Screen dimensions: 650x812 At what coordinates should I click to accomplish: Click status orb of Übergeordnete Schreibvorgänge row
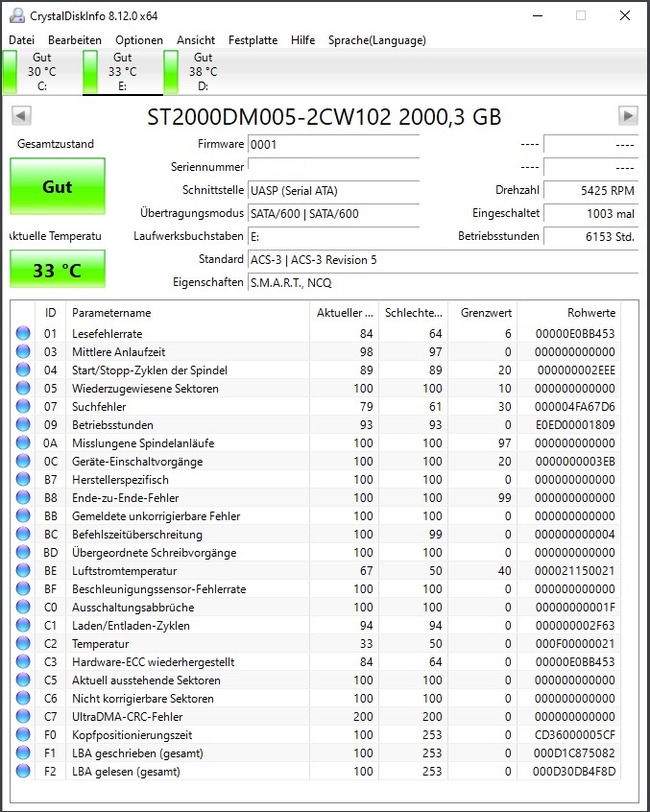coord(23,552)
